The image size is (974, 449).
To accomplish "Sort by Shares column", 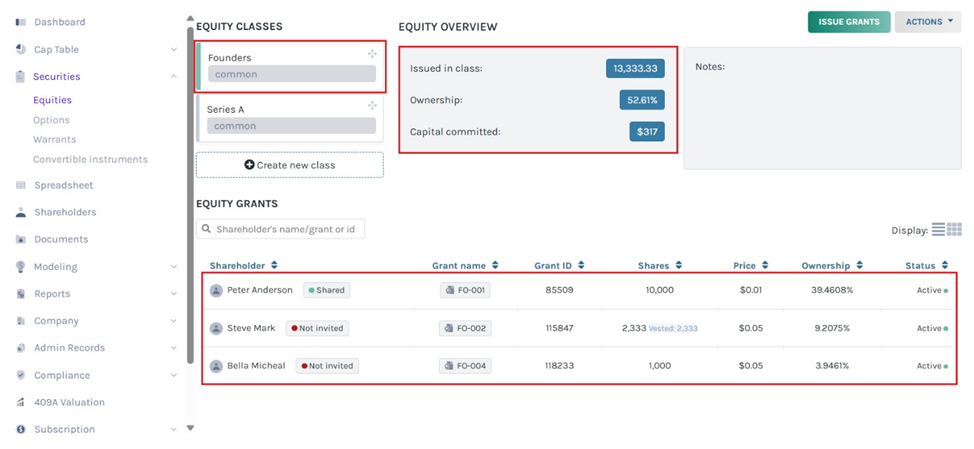I will 660,266.
